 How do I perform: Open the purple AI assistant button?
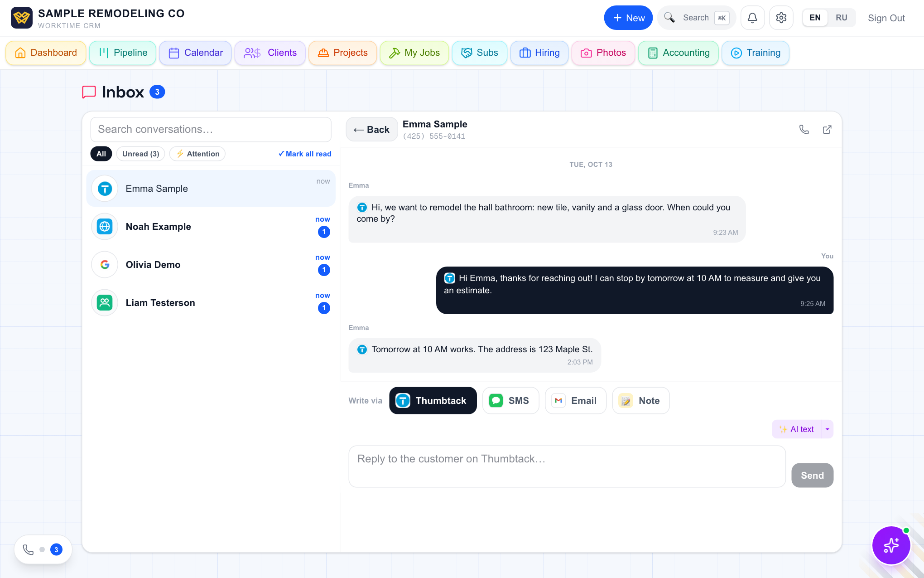[x=891, y=545]
